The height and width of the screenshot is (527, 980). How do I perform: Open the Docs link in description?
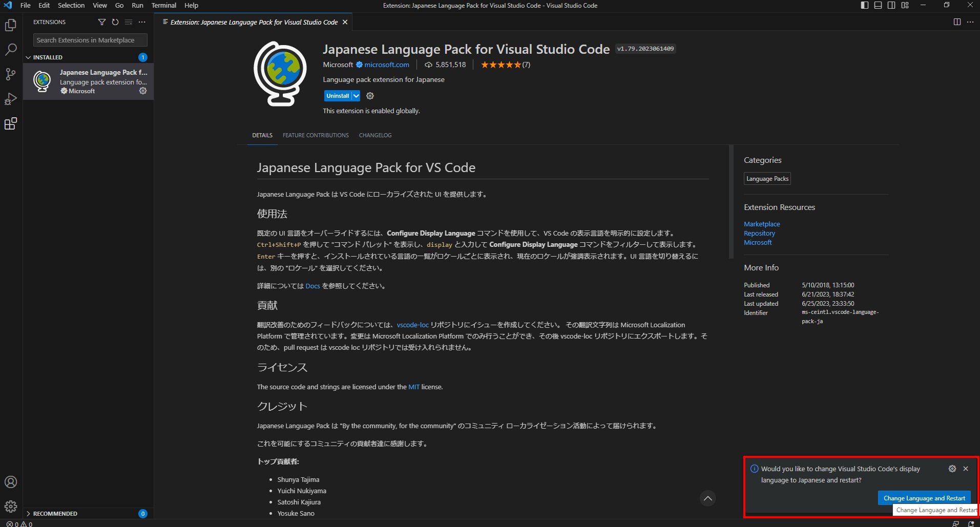[x=312, y=286]
